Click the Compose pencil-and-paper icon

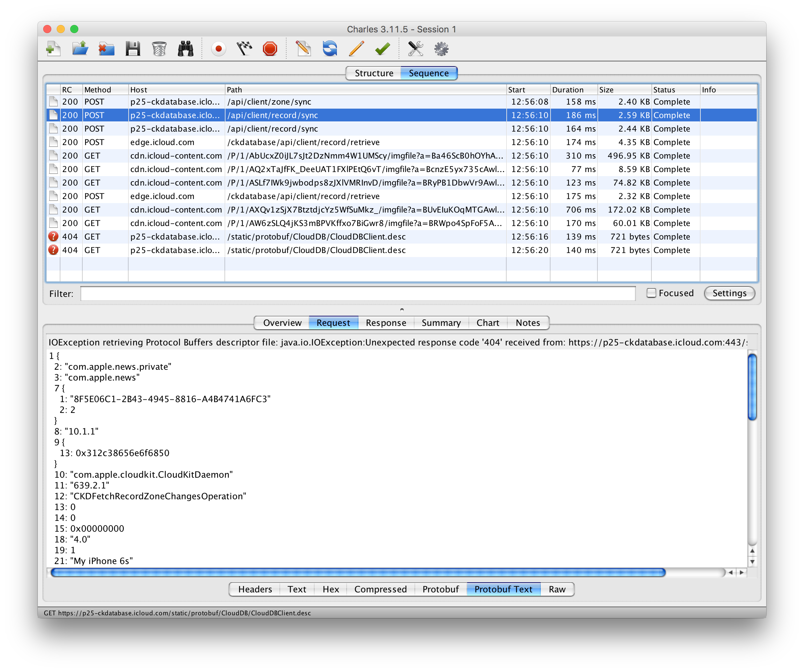point(303,49)
